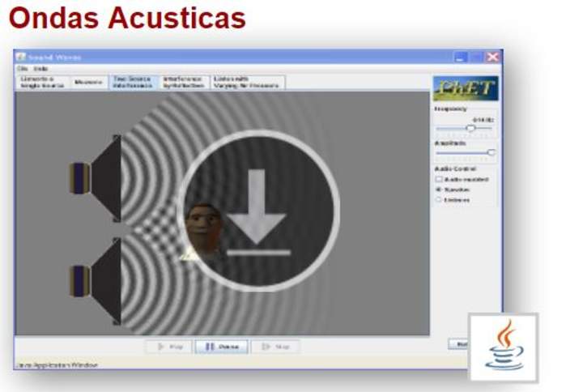Click the large download arrow icon

[257, 210]
